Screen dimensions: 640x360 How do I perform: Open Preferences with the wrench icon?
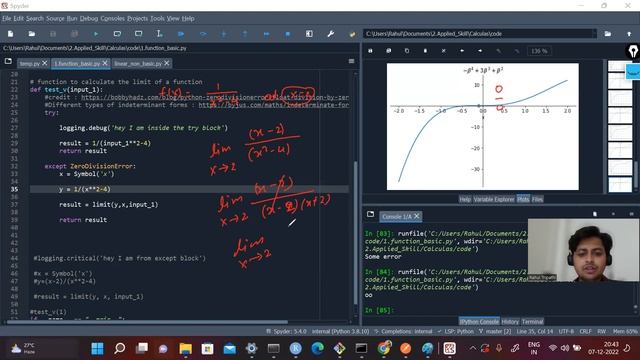pyautogui.click(x=331, y=34)
